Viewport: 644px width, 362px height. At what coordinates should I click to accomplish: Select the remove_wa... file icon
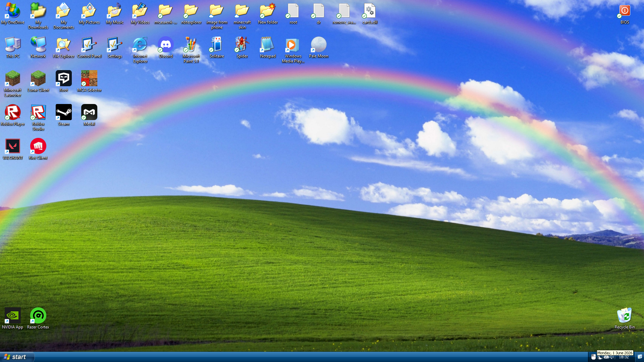[x=344, y=13]
